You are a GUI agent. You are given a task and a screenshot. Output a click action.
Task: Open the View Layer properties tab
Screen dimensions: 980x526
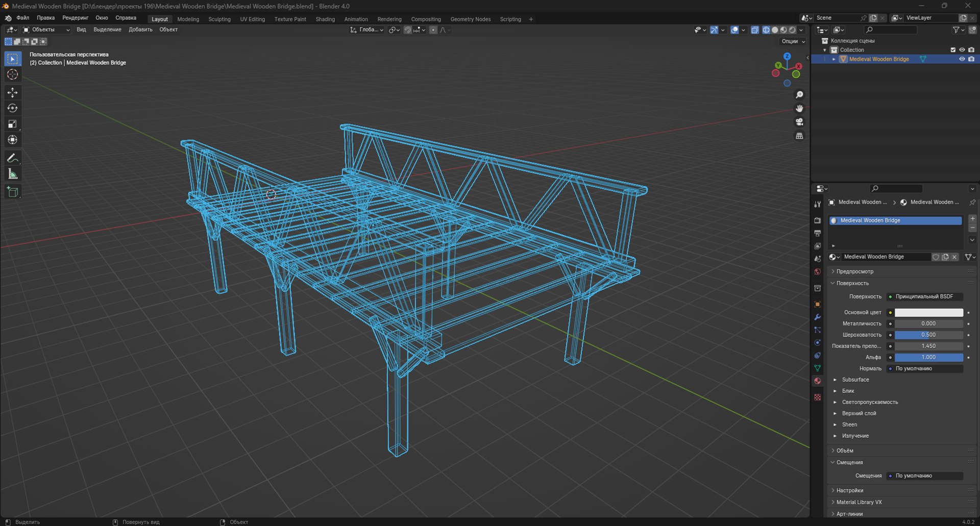pyautogui.click(x=817, y=246)
